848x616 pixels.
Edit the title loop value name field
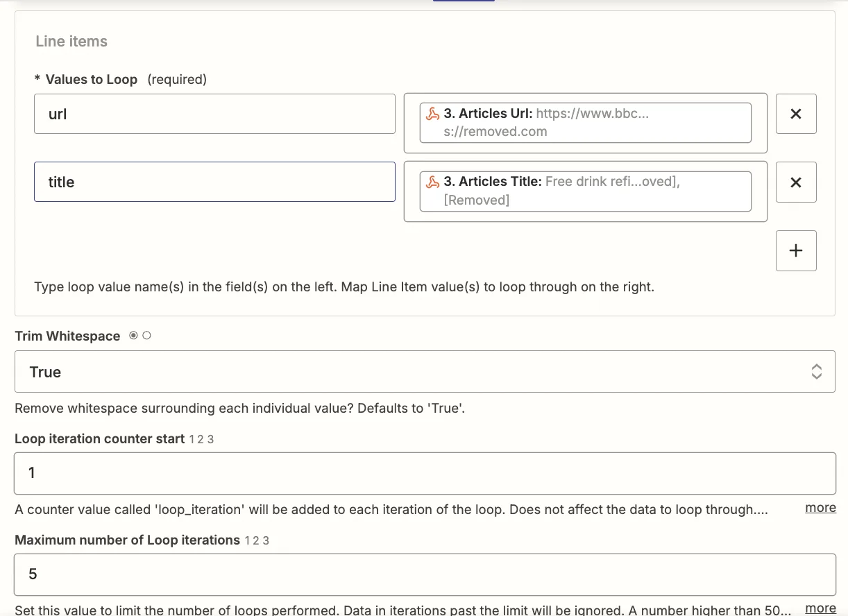(x=214, y=182)
